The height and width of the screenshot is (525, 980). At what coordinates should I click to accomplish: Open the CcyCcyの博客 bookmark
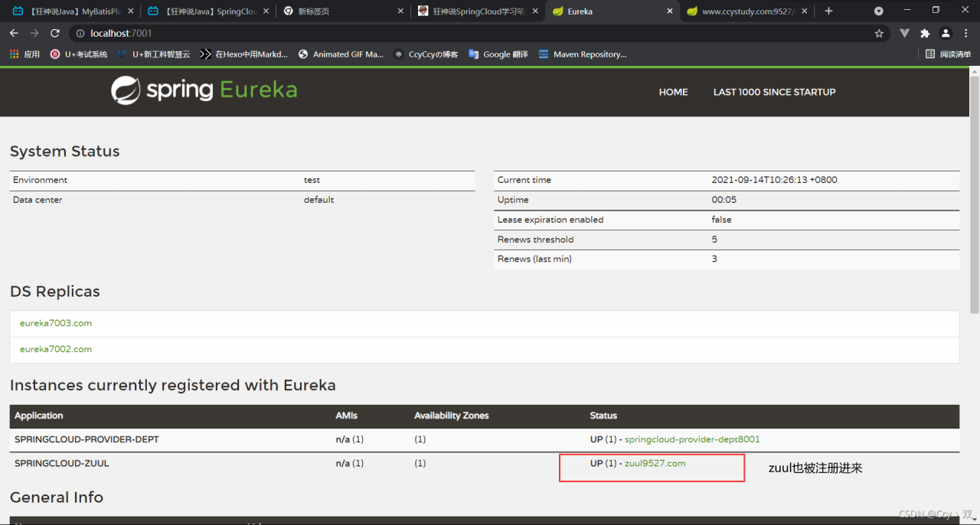(426, 54)
